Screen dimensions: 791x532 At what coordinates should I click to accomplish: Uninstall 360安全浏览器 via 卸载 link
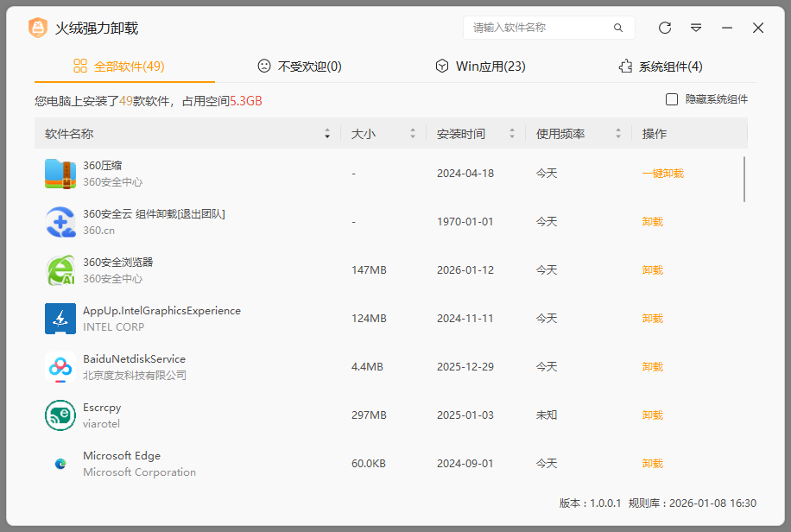(x=652, y=270)
